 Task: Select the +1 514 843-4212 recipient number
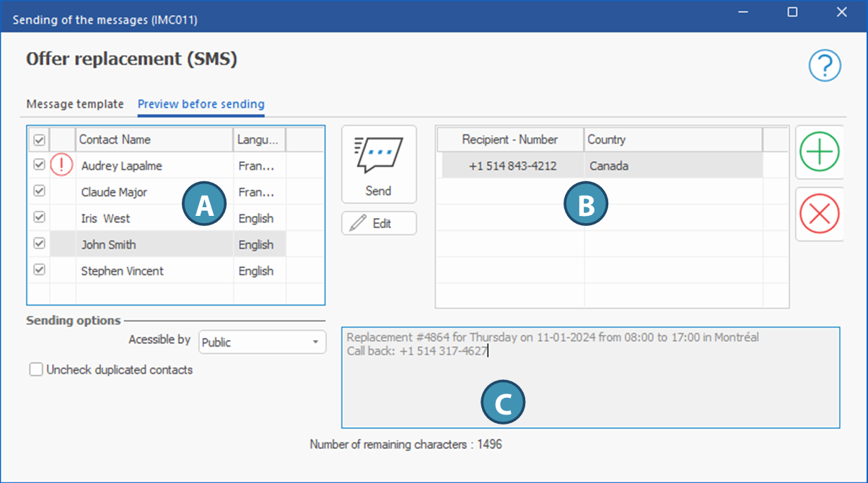point(512,166)
